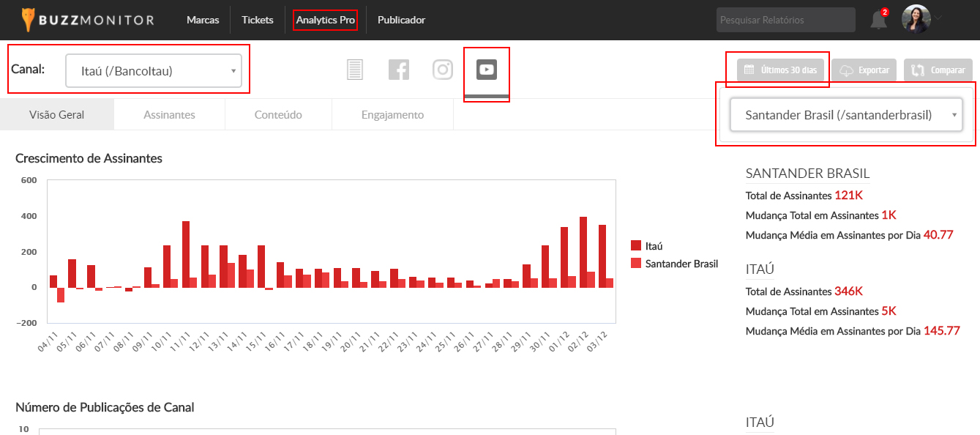The height and width of the screenshot is (435, 980).
Task: Switch to the Instagram channel icon
Action: click(x=443, y=70)
